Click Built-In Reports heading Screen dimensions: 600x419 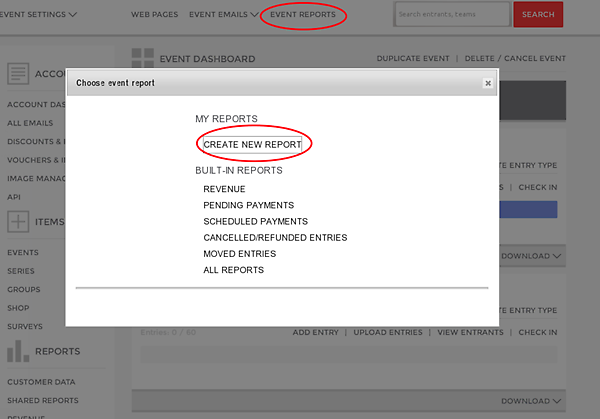(239, 170)
